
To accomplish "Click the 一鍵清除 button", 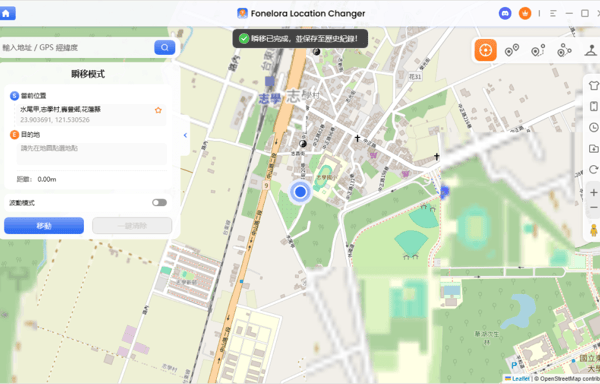I will [x=132, y=226].
